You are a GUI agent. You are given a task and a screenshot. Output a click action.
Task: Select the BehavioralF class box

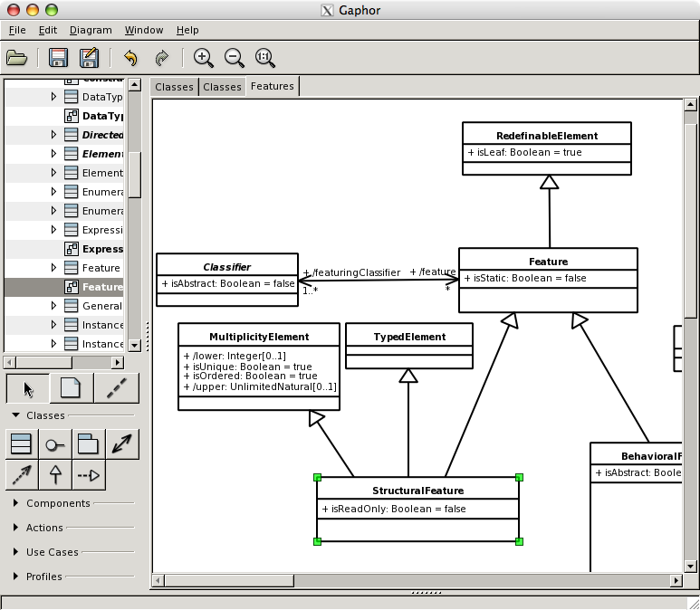(637, 507)
